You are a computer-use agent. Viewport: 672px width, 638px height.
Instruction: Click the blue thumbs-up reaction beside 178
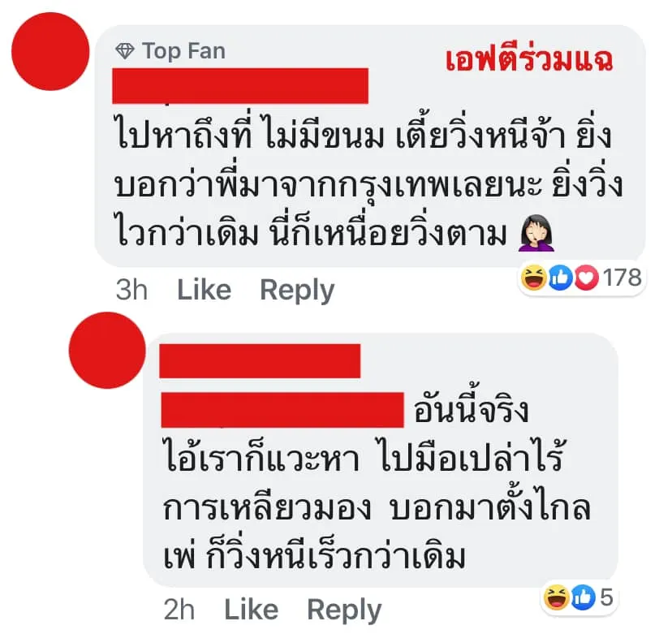click(560, 278)
